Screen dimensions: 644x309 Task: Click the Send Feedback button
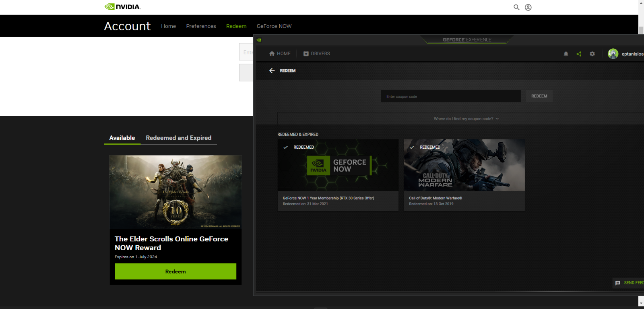628,283
